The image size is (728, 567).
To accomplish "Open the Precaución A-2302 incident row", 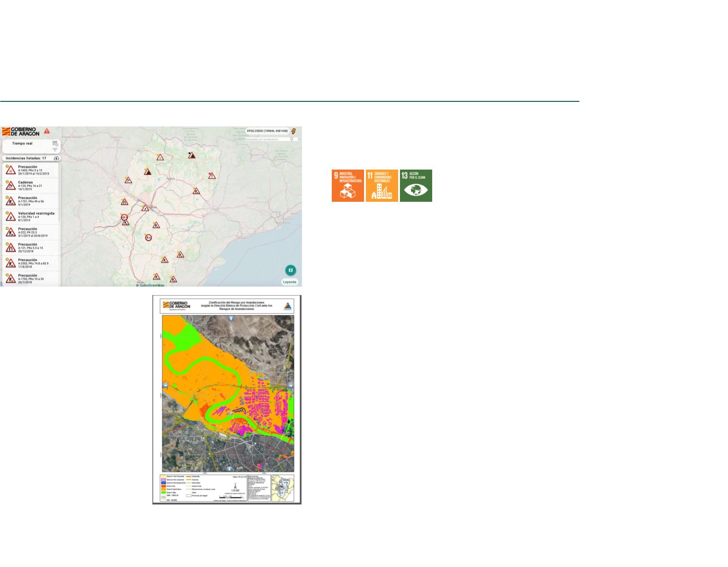I will [x=31, y=263].
